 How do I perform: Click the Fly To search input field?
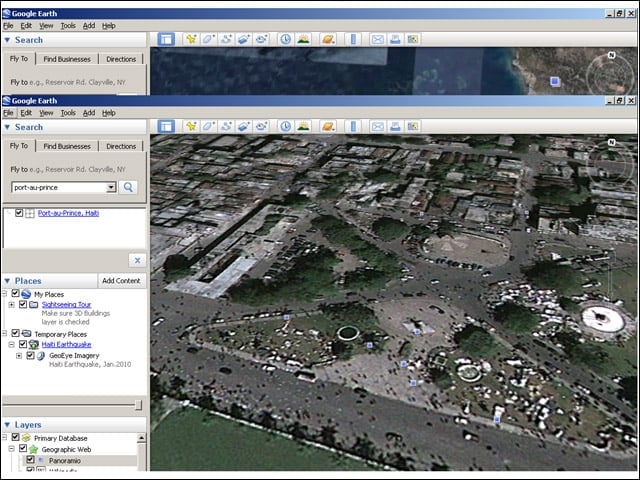coord(60,187)
